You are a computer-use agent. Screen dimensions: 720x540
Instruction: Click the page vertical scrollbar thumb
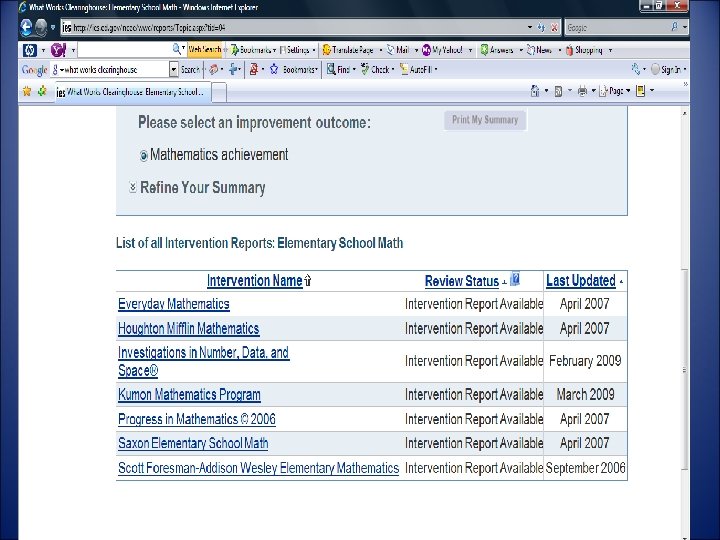pos(684,369)
